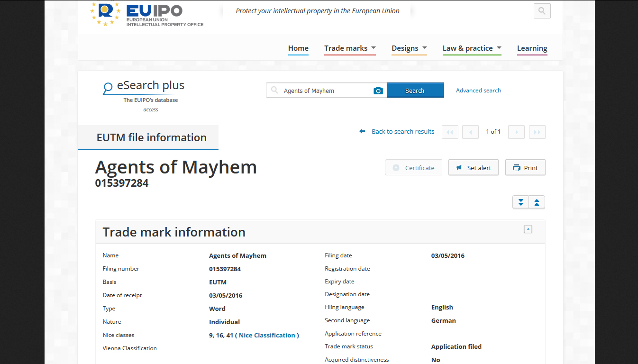Click the Vienna Classification label
638x364 pixels.
coord(129,348)
